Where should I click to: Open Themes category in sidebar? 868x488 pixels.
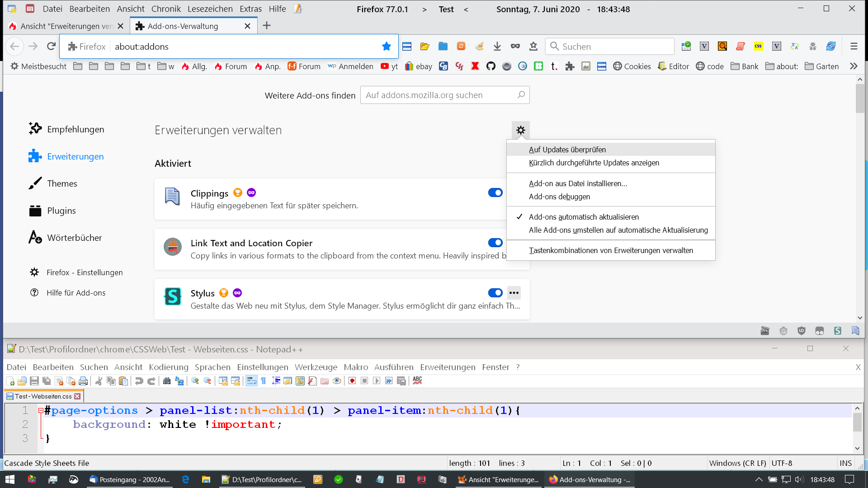(x=62, y=183)
